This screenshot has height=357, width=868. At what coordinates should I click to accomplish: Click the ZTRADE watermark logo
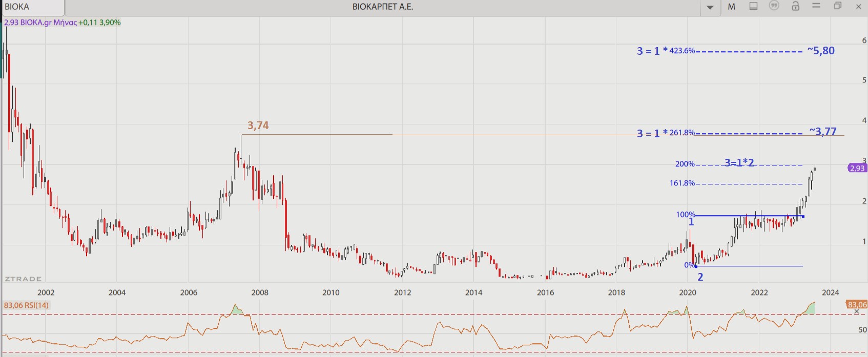[x=23, y=279]
